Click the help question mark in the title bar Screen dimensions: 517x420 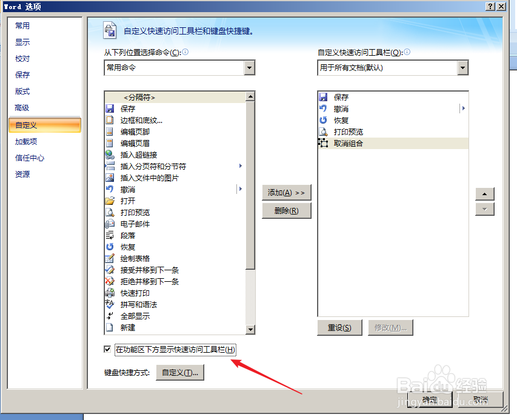coord(490,6)
